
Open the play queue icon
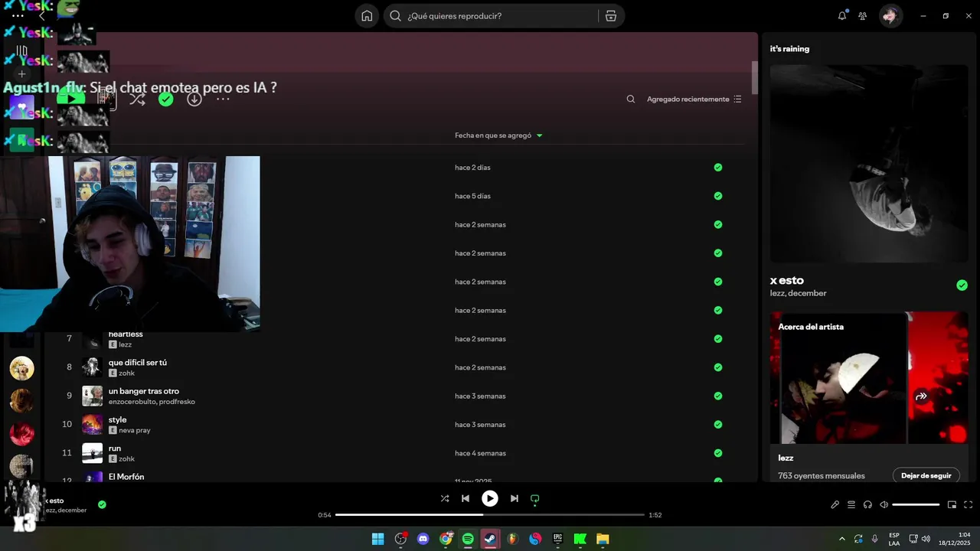tap(851, 504)
